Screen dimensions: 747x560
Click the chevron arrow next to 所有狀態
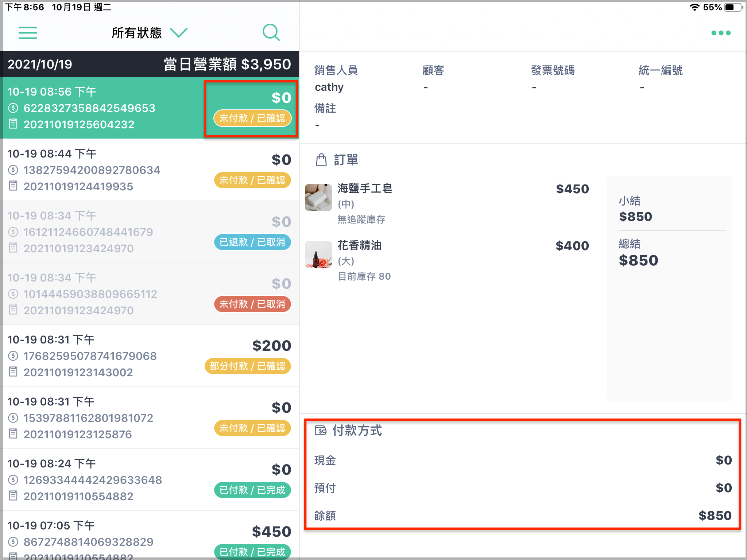tap(179, 33)
